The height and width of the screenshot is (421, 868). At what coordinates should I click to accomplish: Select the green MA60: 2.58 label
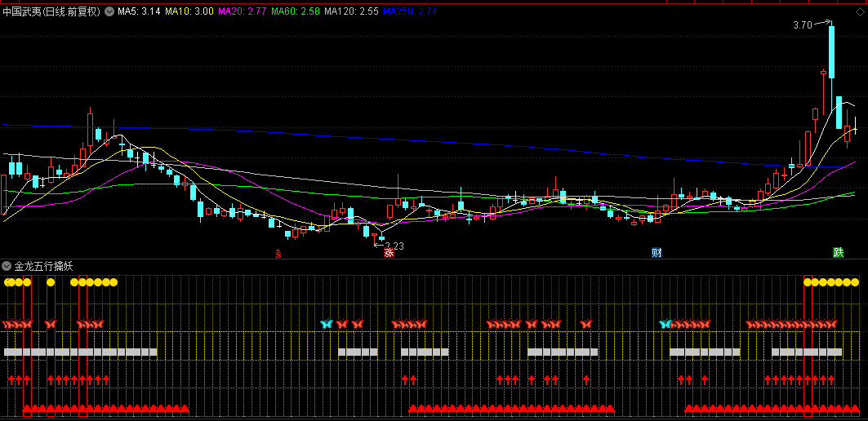point(296,11)
